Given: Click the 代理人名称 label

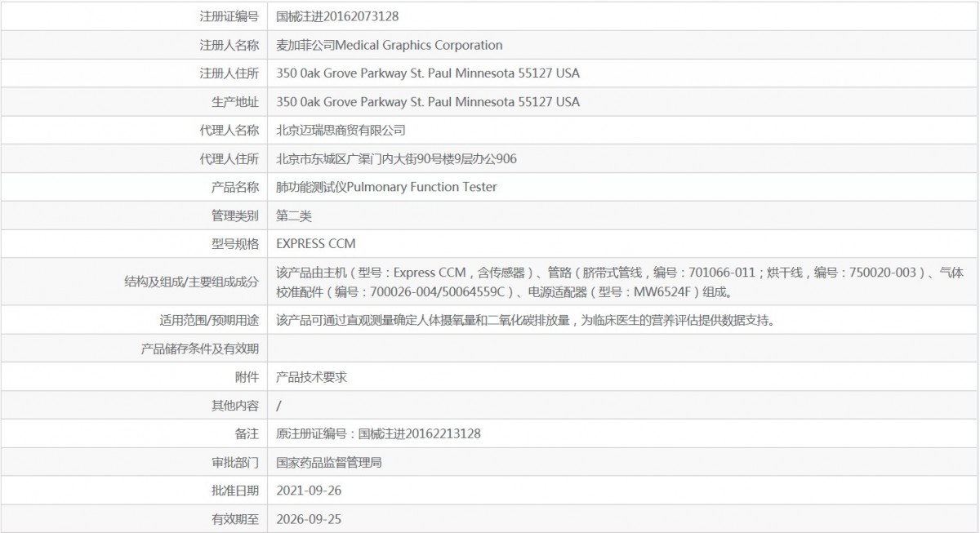Looking at the screenshot, I should coord(229,130).
